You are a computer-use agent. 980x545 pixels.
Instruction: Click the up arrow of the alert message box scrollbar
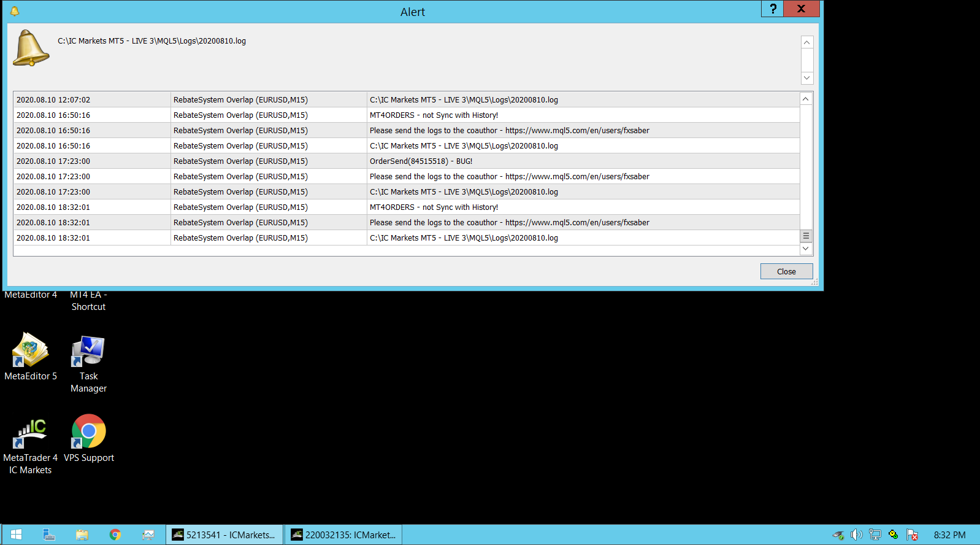pyautogui.click(x=807, y=42)
